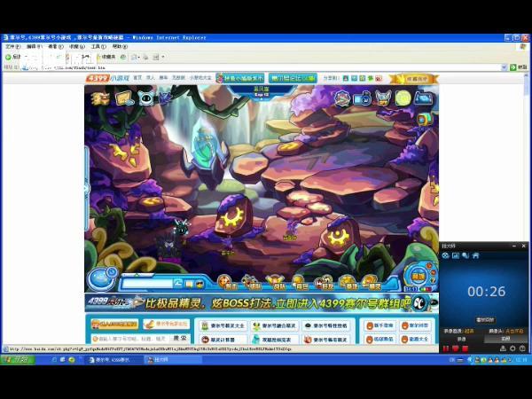Open the 收藏夹 favorites toolbar button
532x399 pixels.
[x=106, y=57]
